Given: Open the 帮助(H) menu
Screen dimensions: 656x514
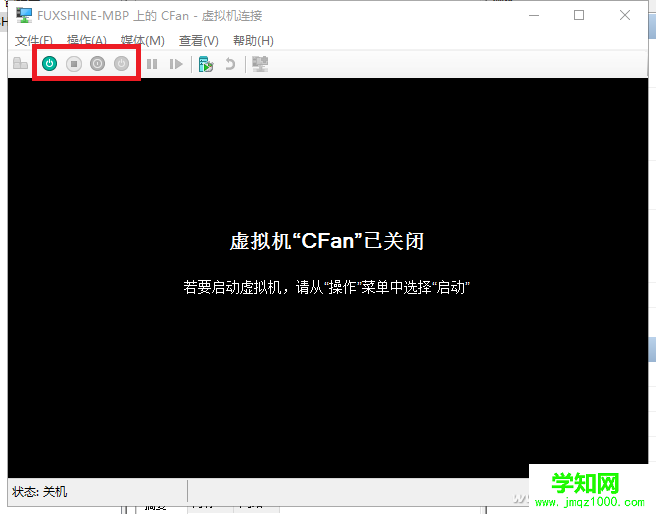Looking at the screenshot, I should tap(254, 41).
